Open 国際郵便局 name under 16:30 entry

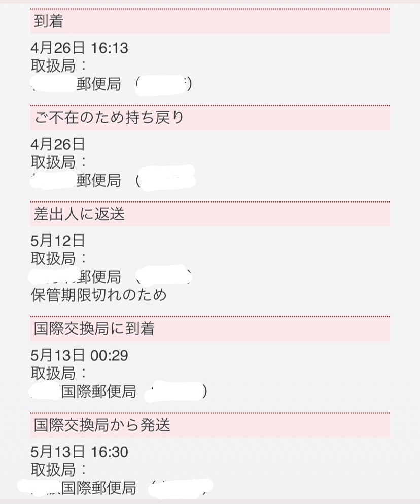[x=98, y=488]
